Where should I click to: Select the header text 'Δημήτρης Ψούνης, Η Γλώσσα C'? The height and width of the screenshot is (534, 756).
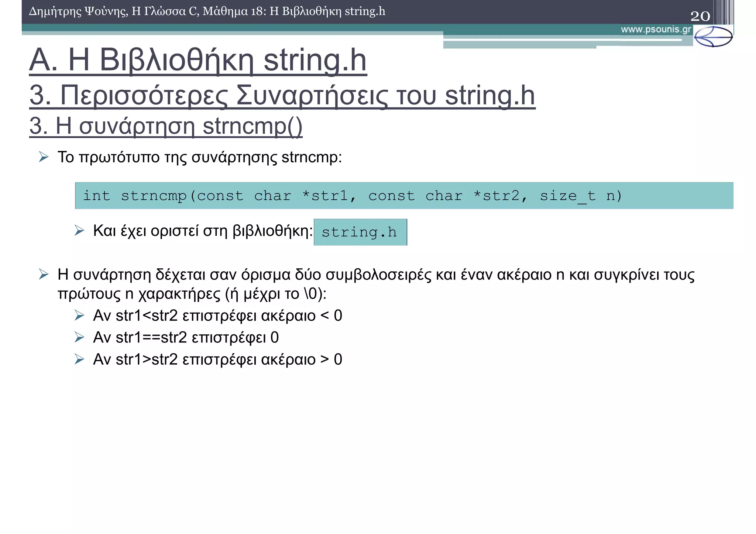(114, 11)
